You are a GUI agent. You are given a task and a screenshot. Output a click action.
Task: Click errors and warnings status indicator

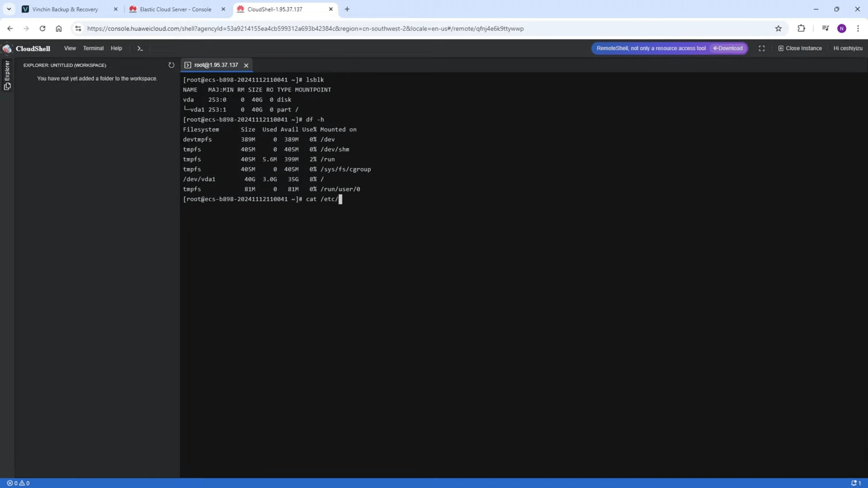pos(18,483)
